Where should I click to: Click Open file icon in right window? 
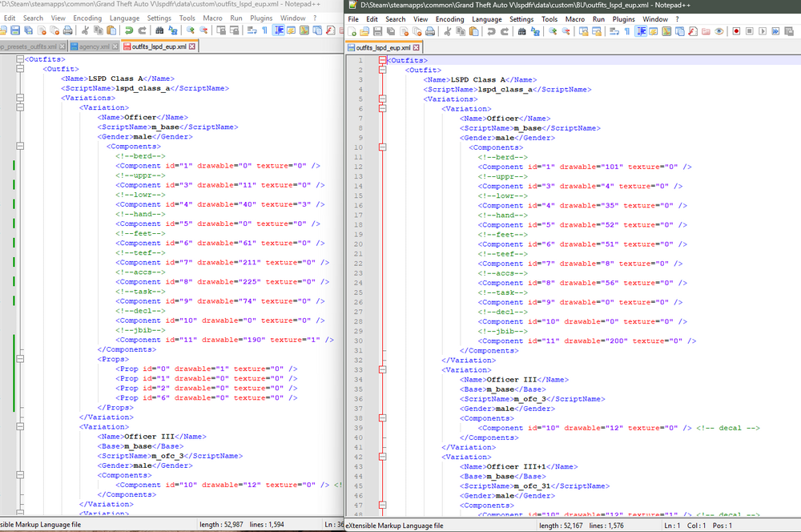click(364, 32)
